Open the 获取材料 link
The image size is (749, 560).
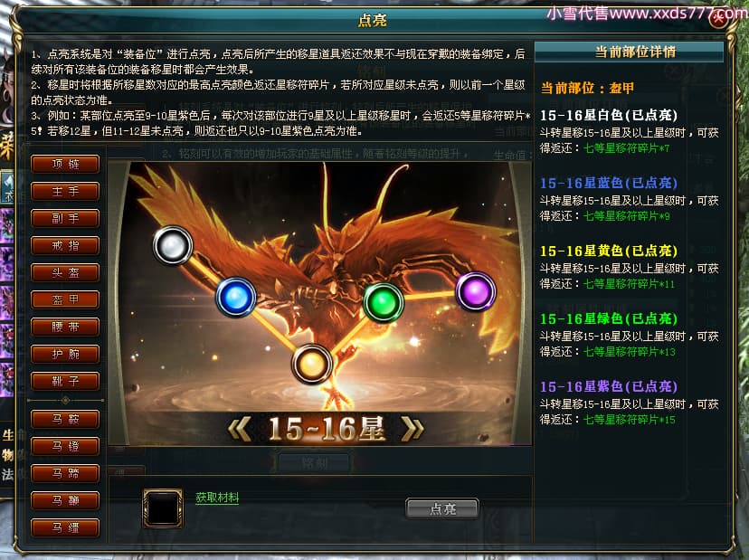[217, 498]
